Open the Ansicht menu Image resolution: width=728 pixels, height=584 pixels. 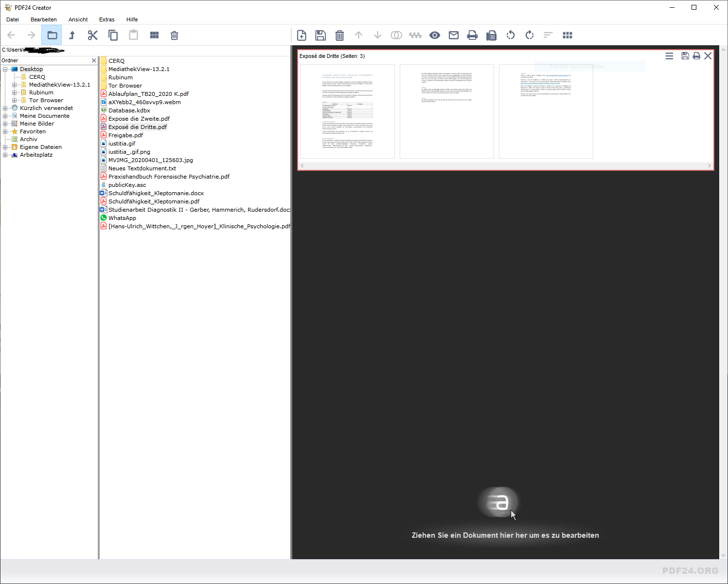click(x=78, y=19)
